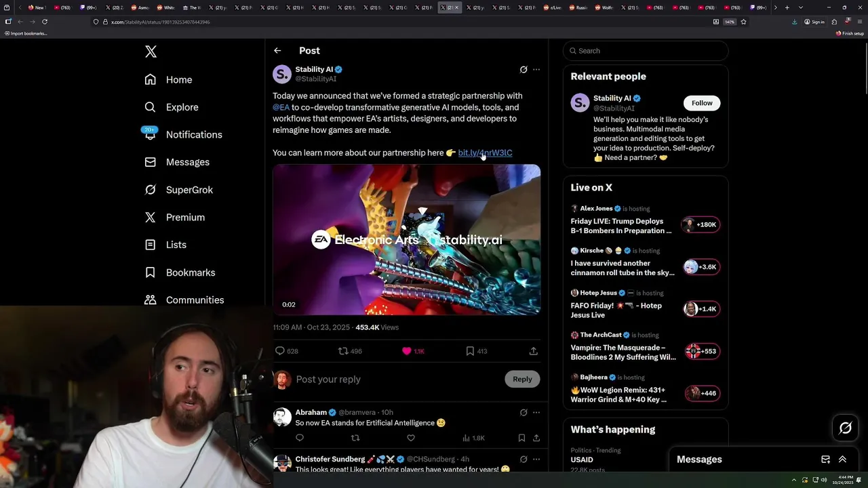The width and height of the screenshot is (868, 488).
Task: Click the Reply button
Action: click(522, 379)
